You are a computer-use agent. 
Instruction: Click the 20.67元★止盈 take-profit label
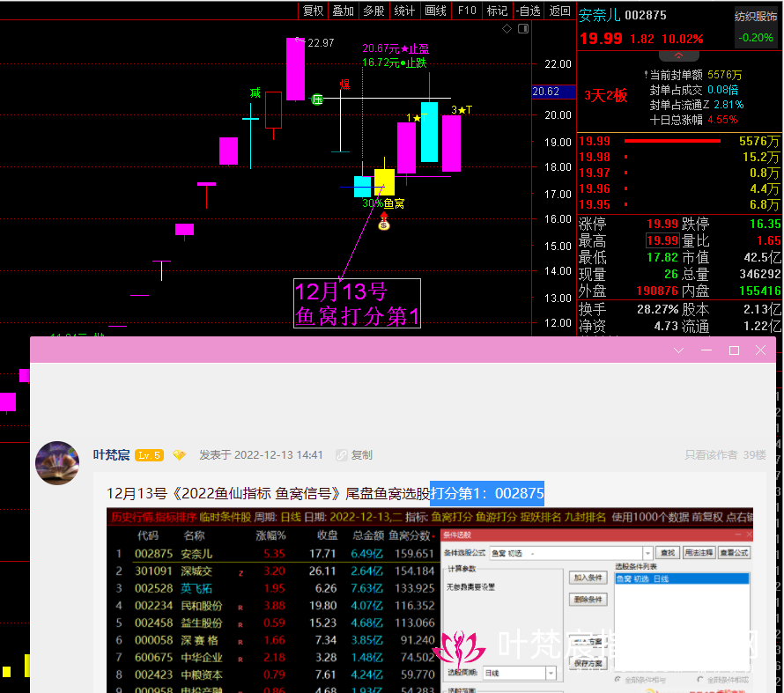[396, 48]
